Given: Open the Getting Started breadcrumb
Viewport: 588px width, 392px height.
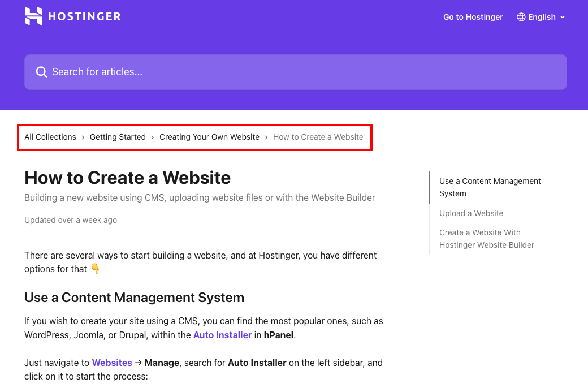Looking at the screenshot, I should (118, 137).
